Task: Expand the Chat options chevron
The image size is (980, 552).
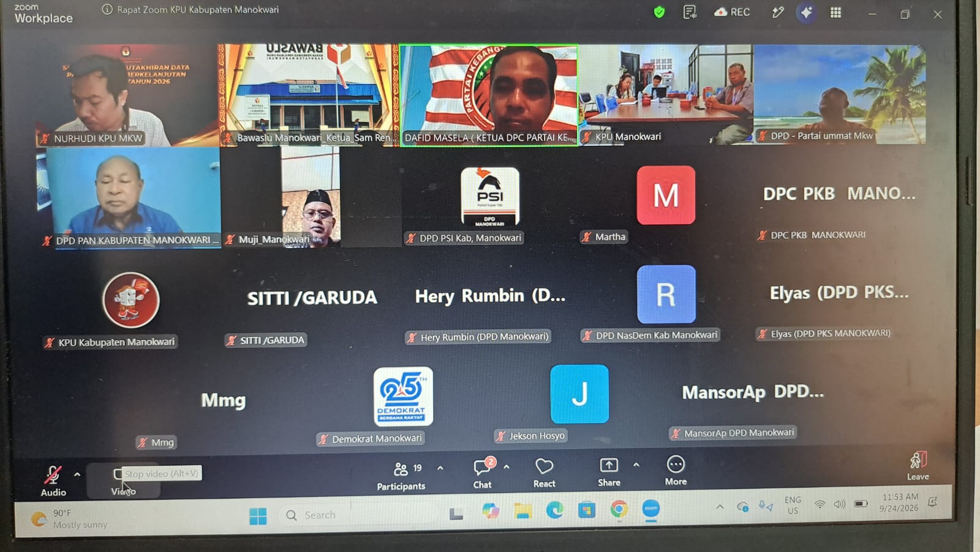Action: click(x=507, y=467)
